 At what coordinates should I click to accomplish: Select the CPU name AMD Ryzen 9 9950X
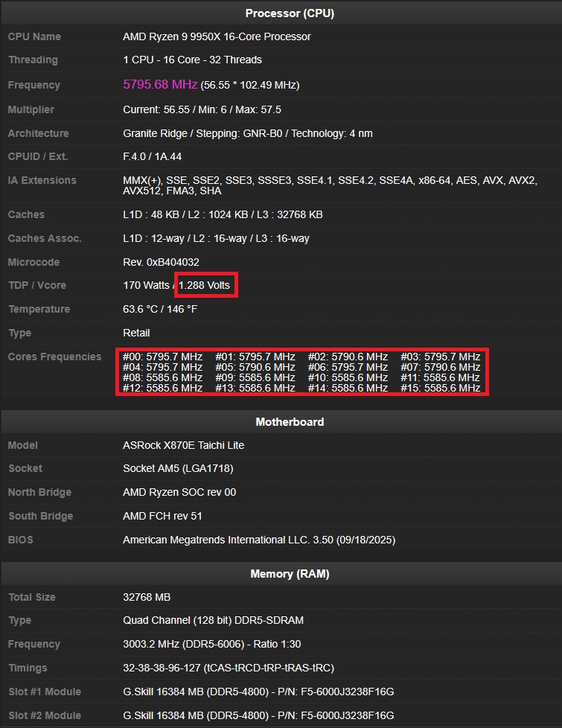point(217,36)
